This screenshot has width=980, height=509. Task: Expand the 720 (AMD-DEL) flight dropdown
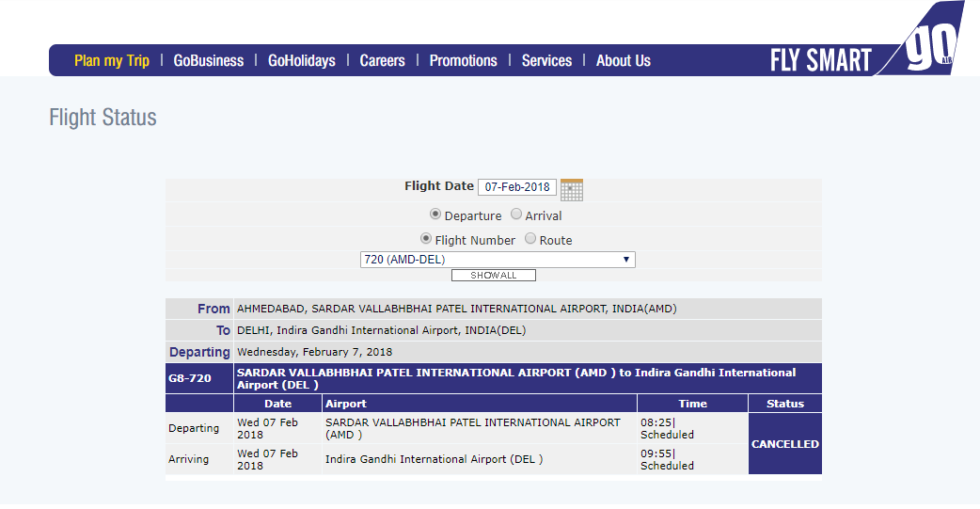tap(498, 260)
